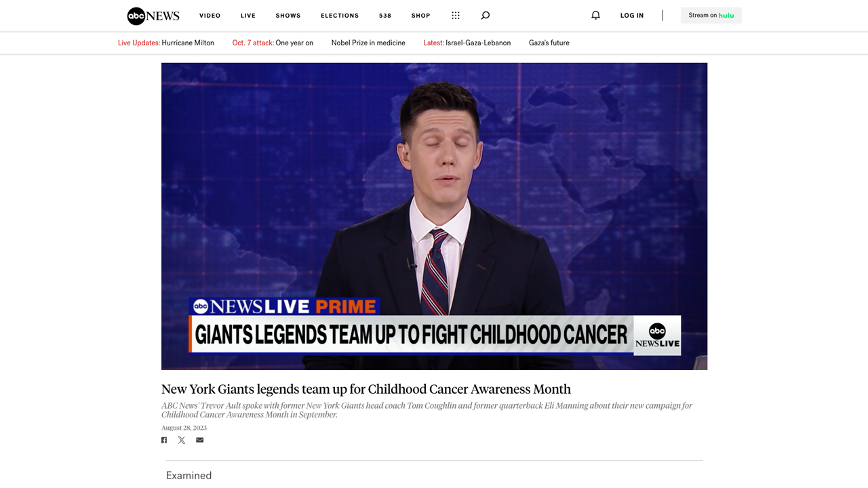The image size is (868, 488).
Task: Click the Log In button
Action: [632, 16]
